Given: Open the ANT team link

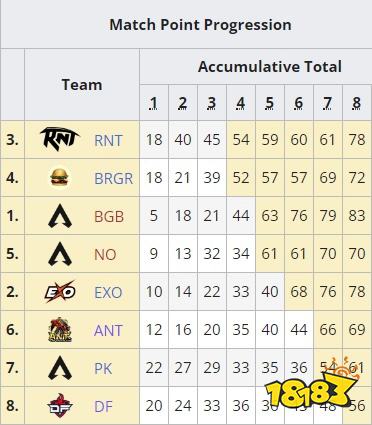Looking at the screenshot, I should (x=108, y=331).
